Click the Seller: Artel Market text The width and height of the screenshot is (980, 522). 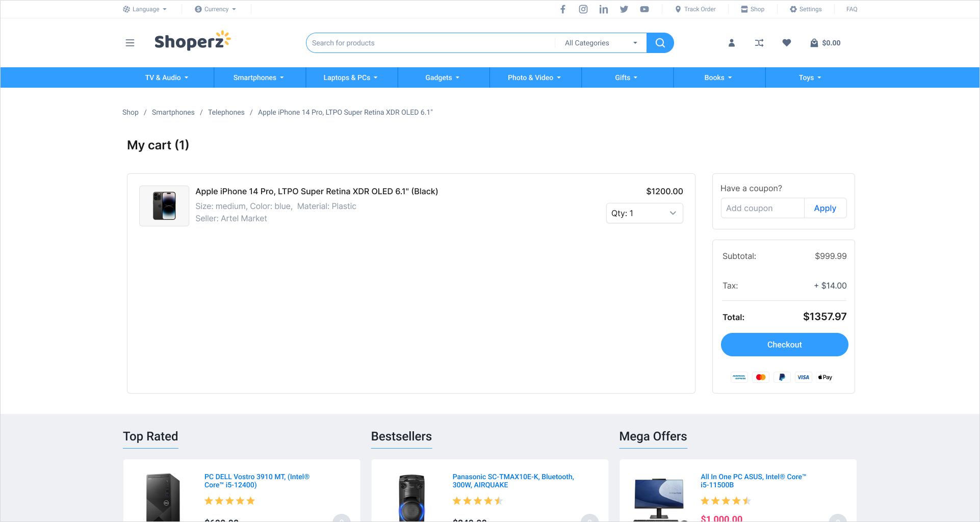click(x=231, y=218)
